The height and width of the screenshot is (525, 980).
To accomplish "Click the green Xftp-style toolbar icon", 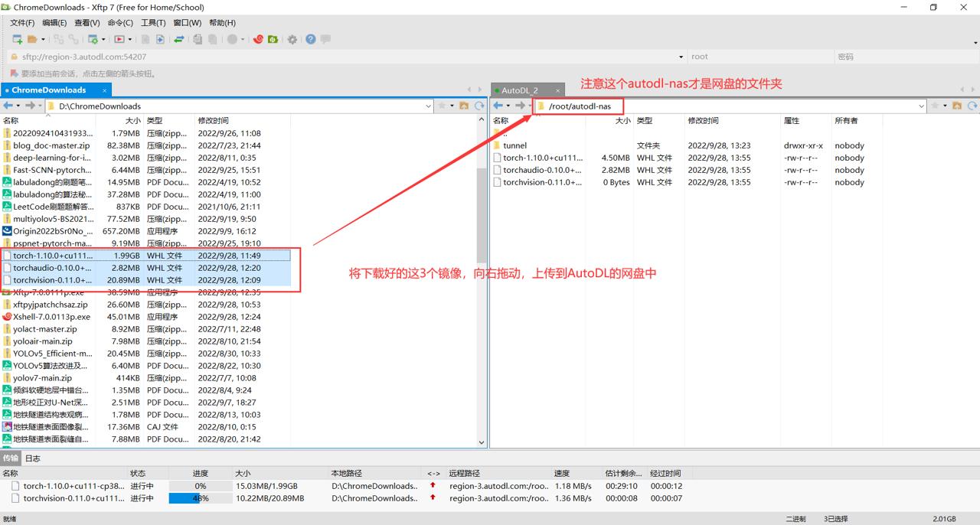I will click(x=273, y=39).
